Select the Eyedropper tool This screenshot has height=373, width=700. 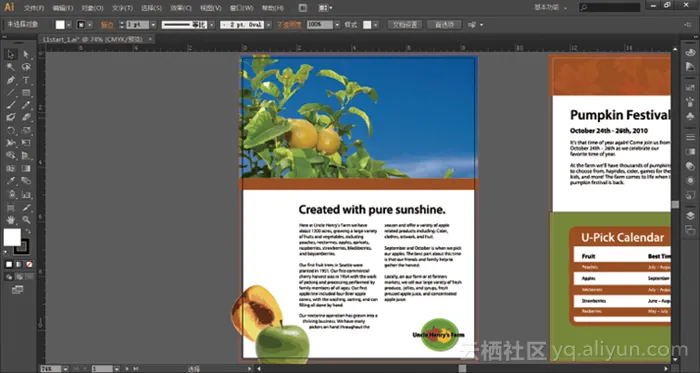point(11,181)
